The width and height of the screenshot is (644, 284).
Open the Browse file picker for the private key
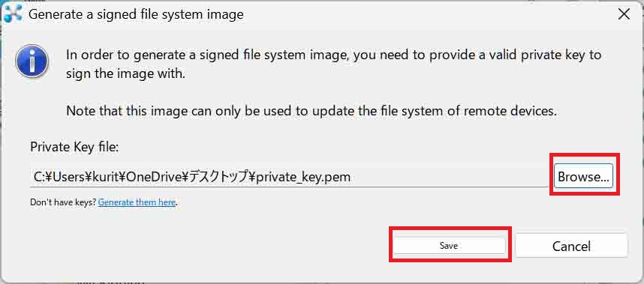pyautogui.click(x=583, y=176)
